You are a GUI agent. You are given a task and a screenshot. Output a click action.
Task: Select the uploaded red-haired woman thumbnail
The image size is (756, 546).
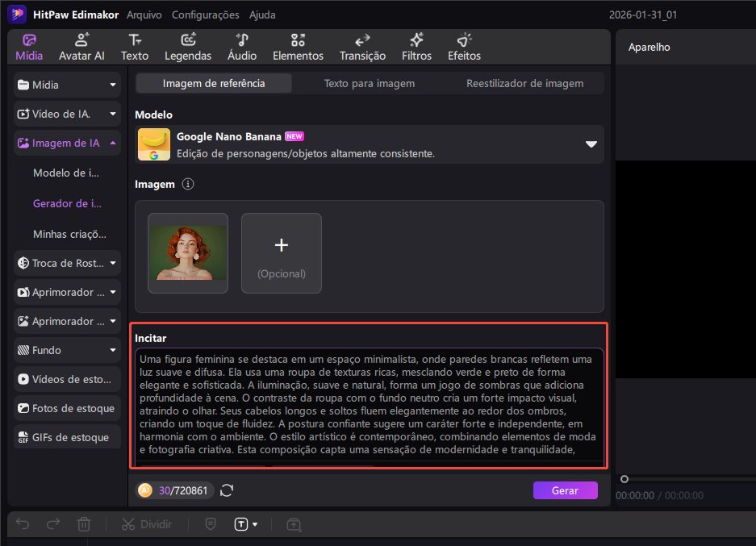coord(188,252)
